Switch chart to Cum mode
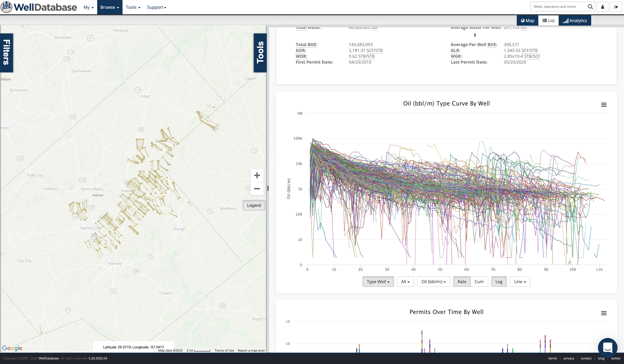The image size is (624, 364). (479, 282)
